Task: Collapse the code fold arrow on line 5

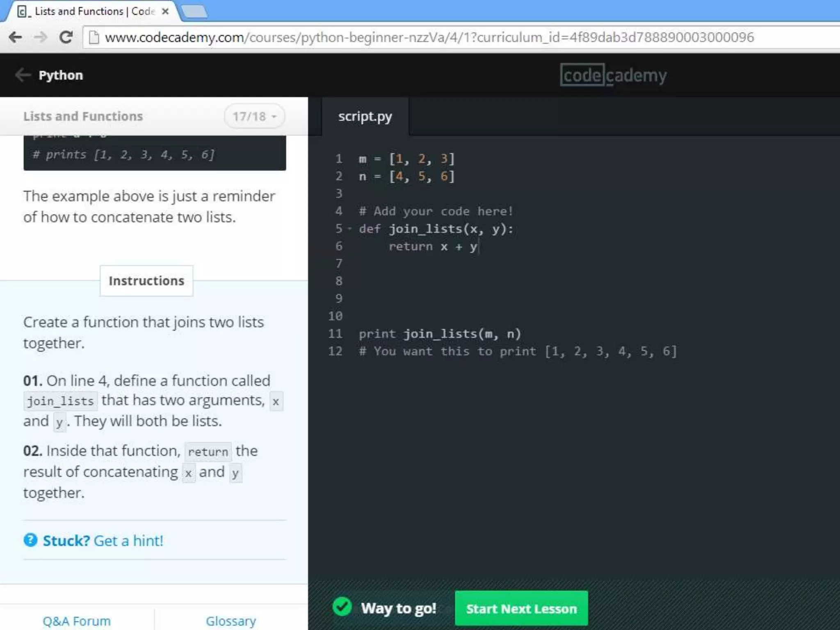Action: click(350, 228)
